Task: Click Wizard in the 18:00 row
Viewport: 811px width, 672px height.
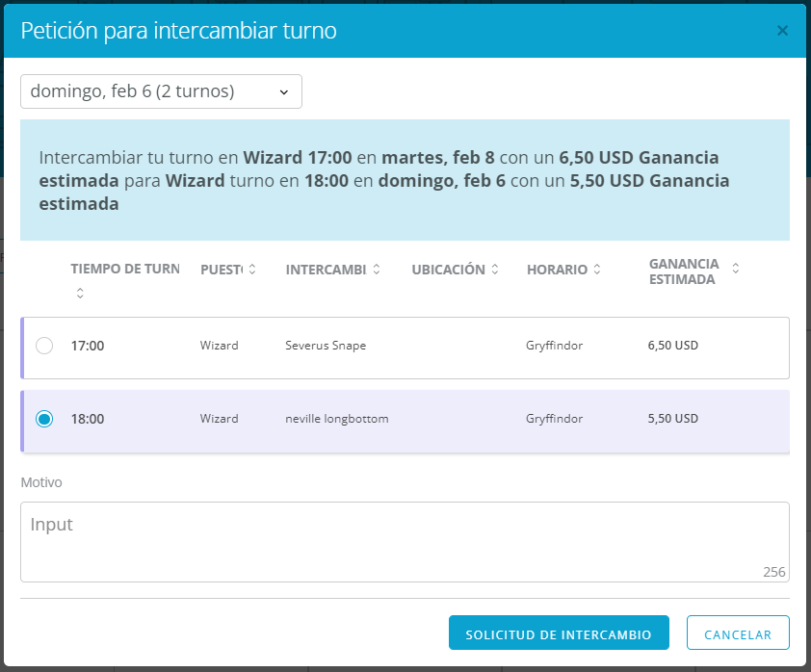Action: tap(219, 419)
